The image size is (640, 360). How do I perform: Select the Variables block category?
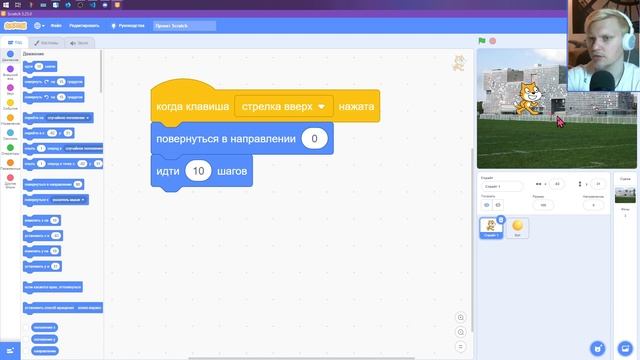pos(10,164)
